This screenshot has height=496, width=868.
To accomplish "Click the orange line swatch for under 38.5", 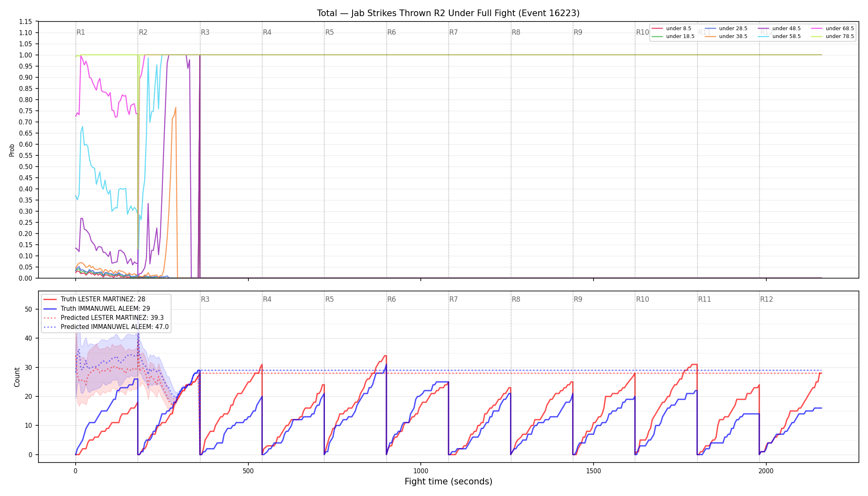I will tap(710, 36).
